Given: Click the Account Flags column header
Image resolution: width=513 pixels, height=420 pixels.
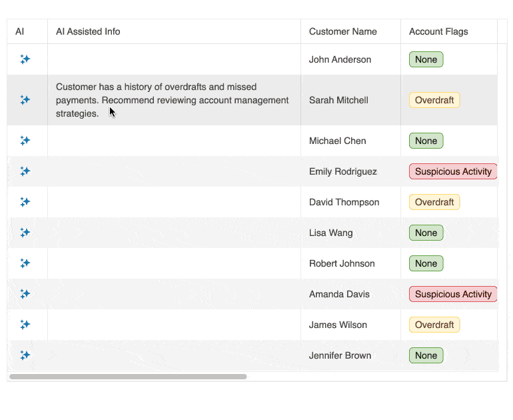Looking at the screenshot, I should click(x=438, y=31).
